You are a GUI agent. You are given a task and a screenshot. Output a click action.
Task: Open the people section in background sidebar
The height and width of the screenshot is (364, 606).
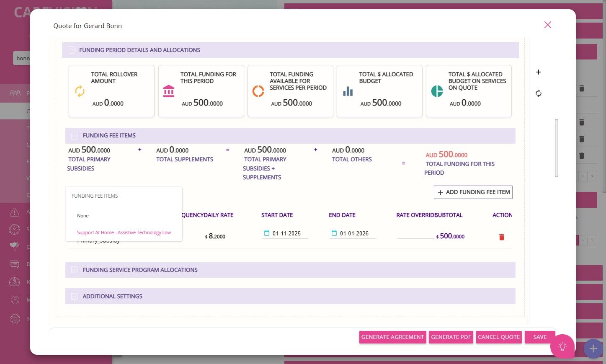coord(15,93)
